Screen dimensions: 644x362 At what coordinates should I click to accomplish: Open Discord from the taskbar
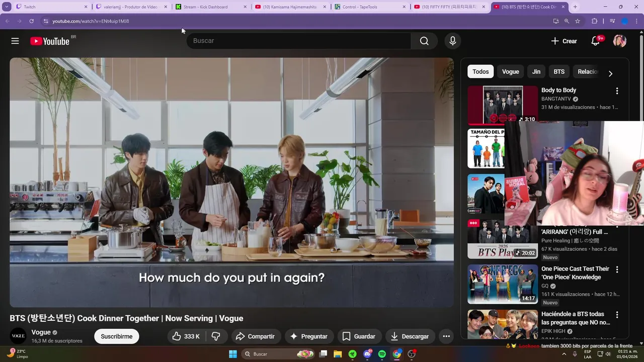(x=367, y=354)
